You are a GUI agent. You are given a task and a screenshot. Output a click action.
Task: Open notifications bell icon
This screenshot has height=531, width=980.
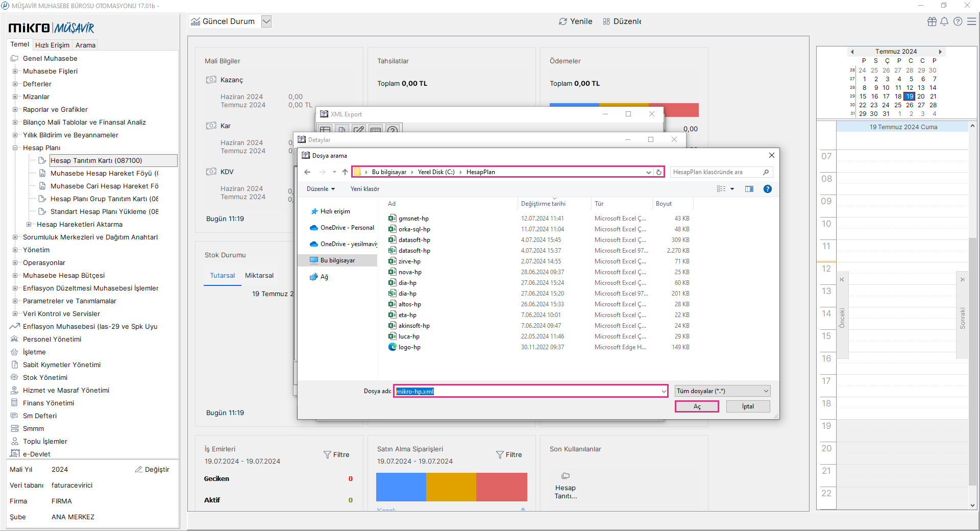945,21
